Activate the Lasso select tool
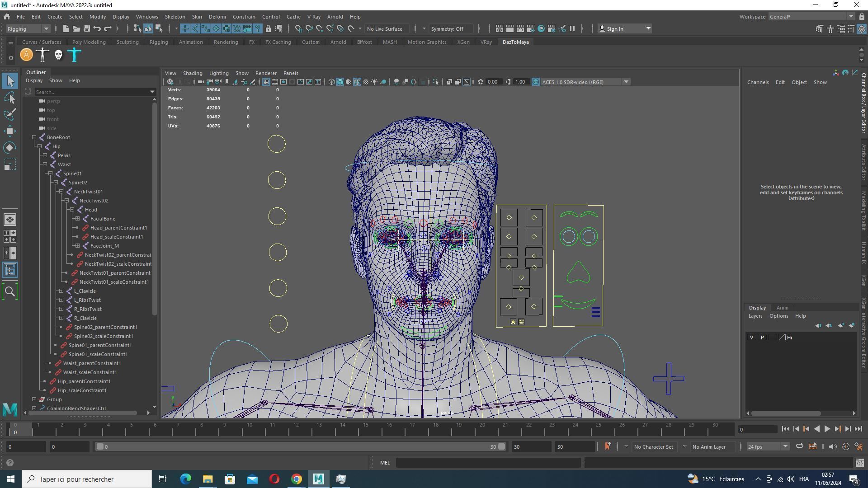The image size is (868, 488). [x=10, y=98]
